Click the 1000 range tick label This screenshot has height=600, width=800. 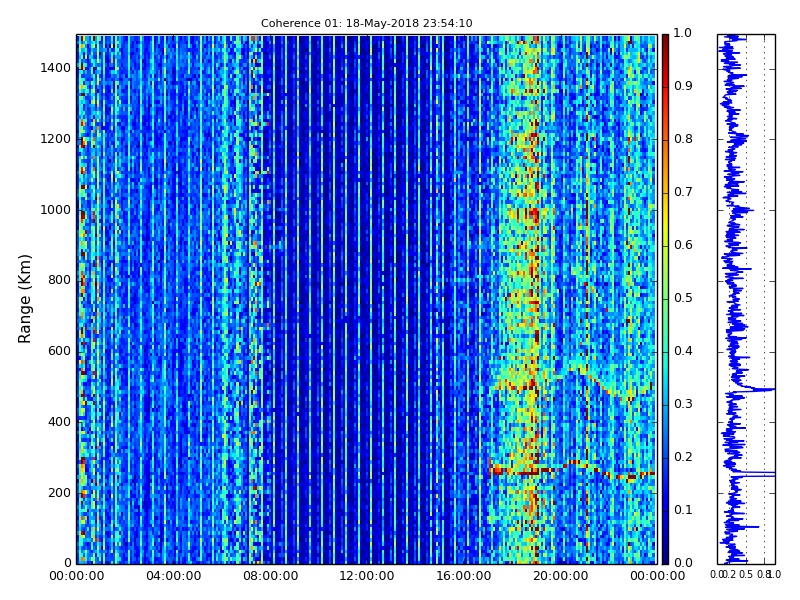coord(56,210)
